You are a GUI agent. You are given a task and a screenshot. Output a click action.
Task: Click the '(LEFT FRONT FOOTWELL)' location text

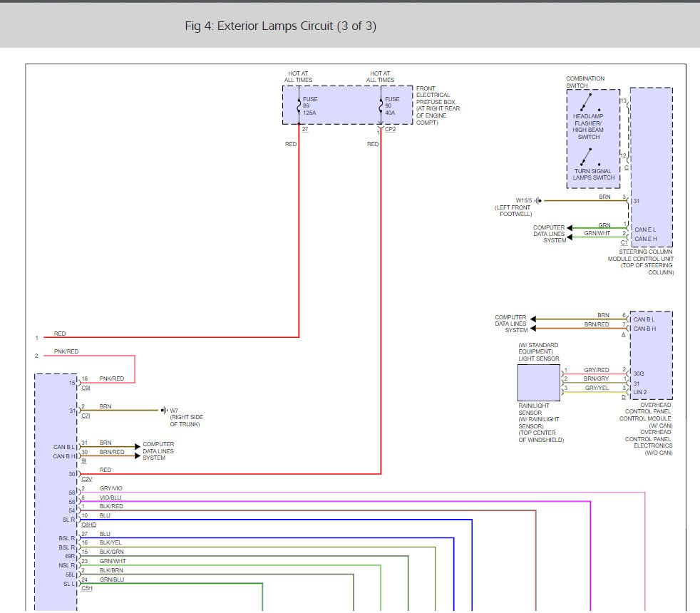point(513,211)
